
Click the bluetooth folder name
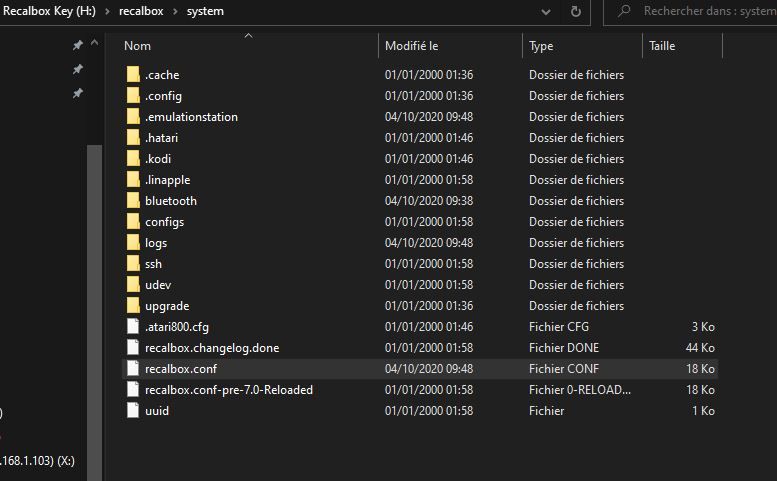click(x=171, y=201)
